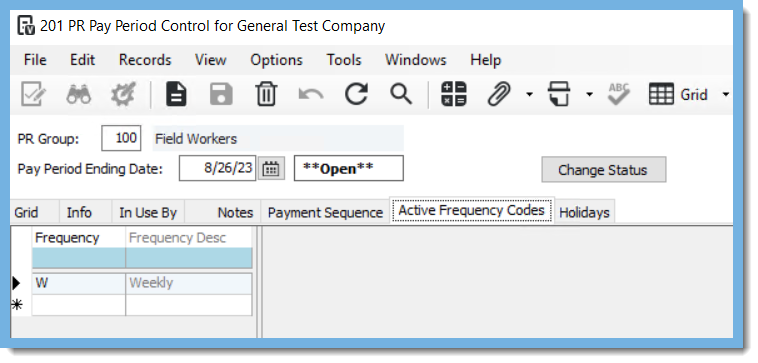Click the Frequency column header
Viewport: 758px width, 363px height.
79,238
